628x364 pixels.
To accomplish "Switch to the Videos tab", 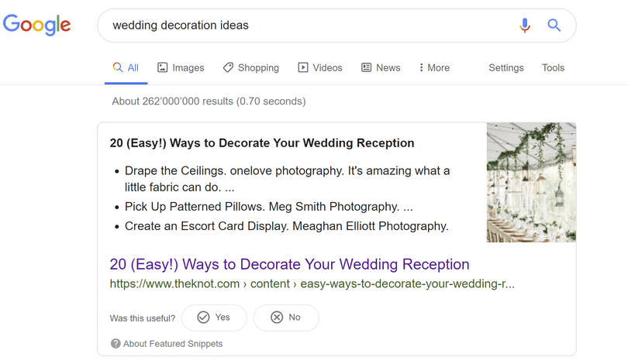I will 320,67.
